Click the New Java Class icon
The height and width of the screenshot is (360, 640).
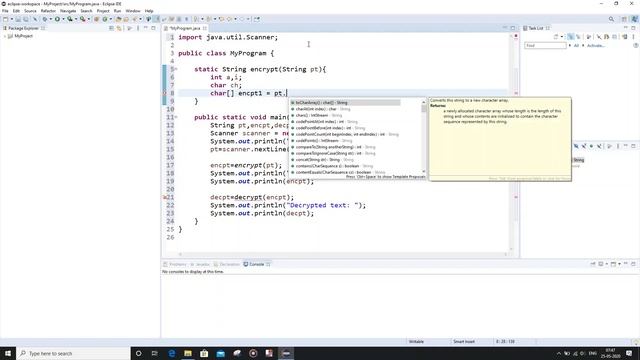tap(105, 19)
